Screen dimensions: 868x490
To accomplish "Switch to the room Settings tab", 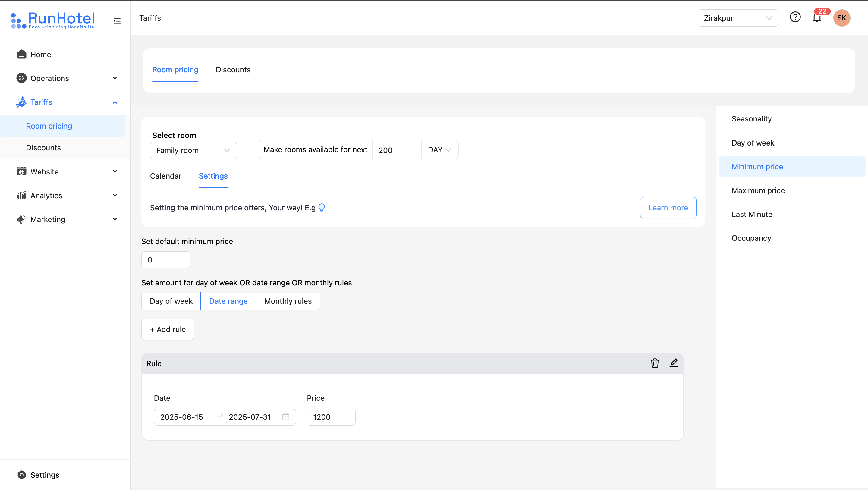I will point(213,176).
